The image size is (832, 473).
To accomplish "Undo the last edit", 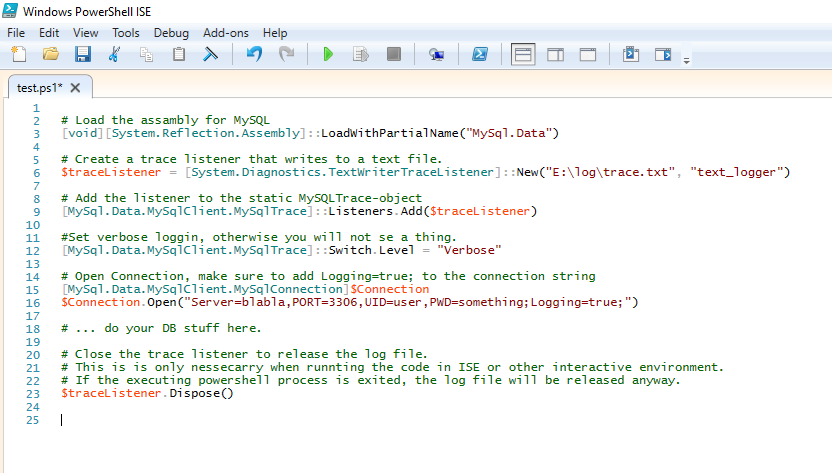I will pyautogui.click(x=254, y=54).
